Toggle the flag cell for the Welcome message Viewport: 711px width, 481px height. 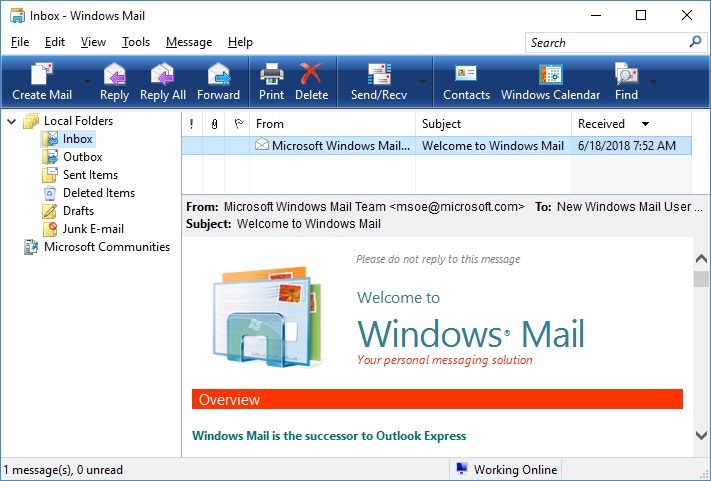(237, 146)
